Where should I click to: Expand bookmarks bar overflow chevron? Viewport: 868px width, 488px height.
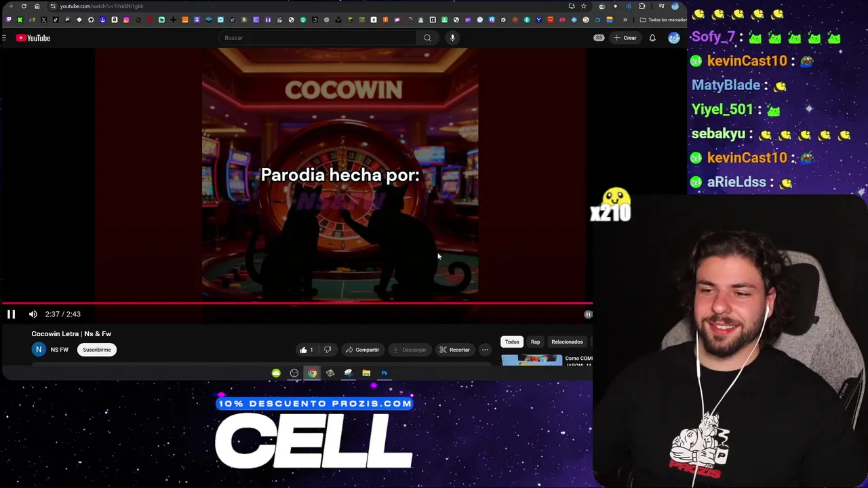point(625,20)
